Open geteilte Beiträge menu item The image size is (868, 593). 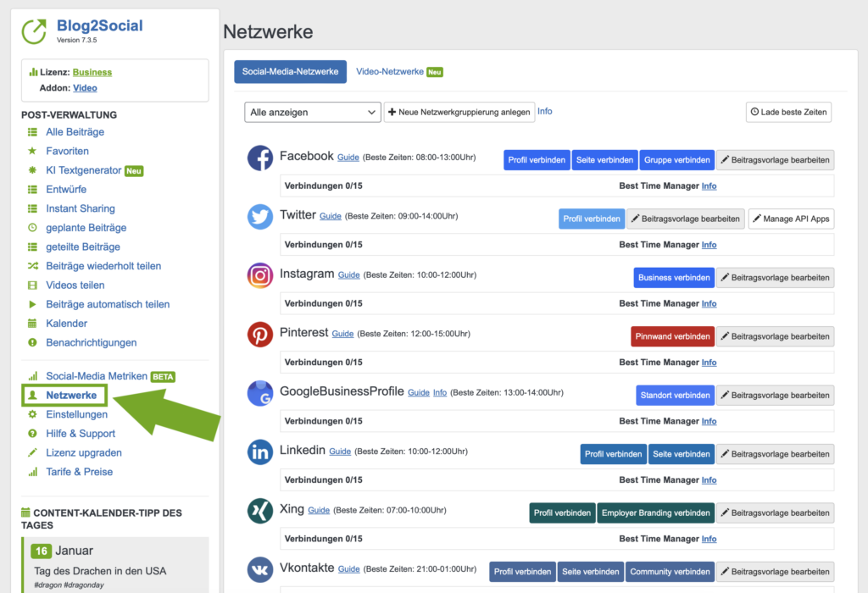coord(83,247)
